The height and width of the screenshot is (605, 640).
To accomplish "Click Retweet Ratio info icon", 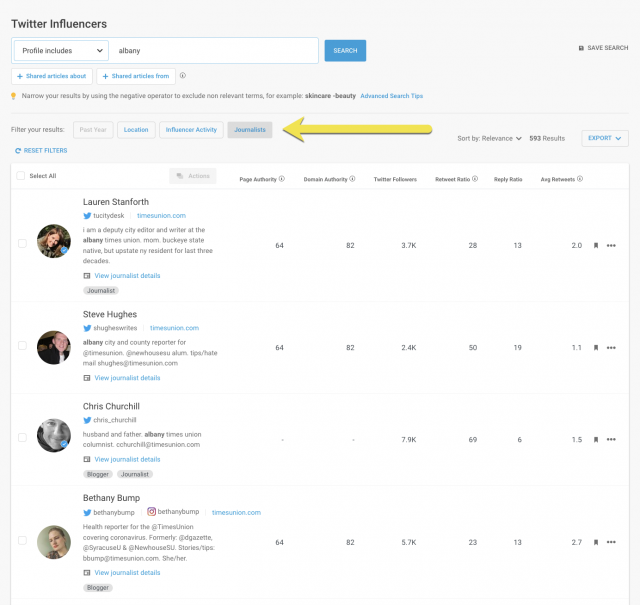I will [475, 179].
